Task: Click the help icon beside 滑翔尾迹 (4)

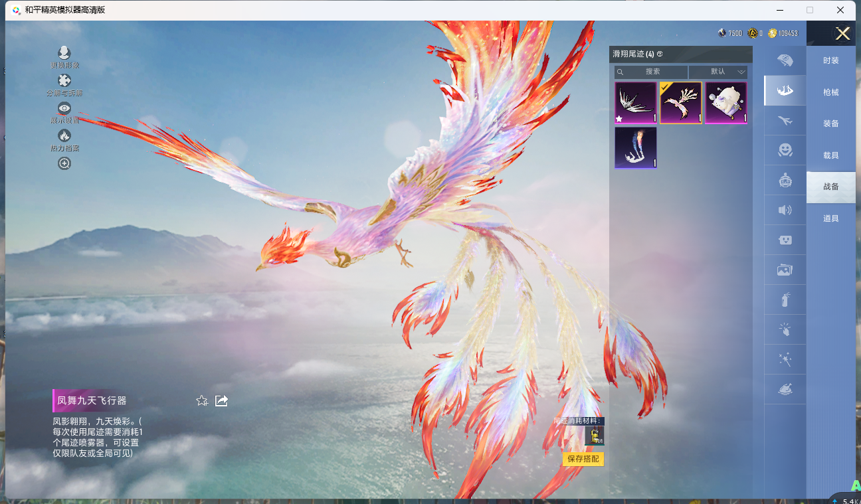Action: click(660, 54)
